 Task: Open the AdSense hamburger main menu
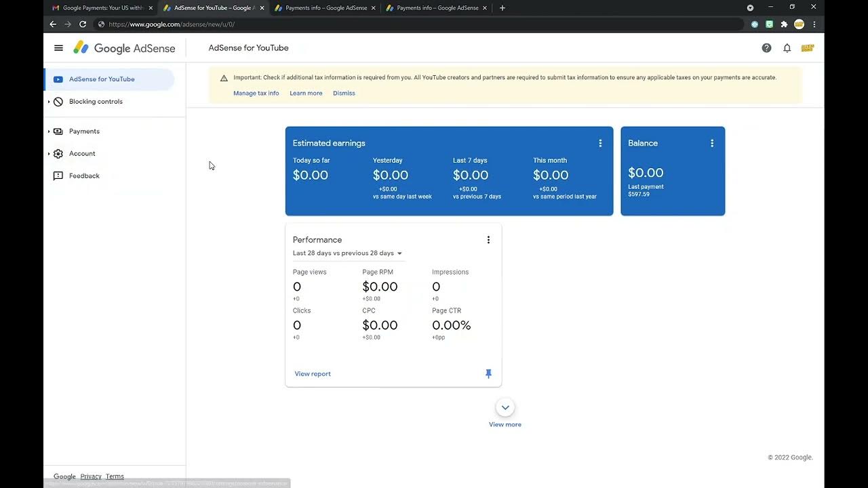coord(58,48)
